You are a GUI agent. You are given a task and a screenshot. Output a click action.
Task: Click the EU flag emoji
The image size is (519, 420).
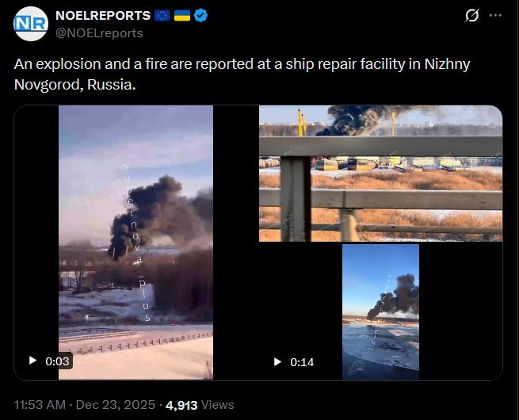point(162,16)
